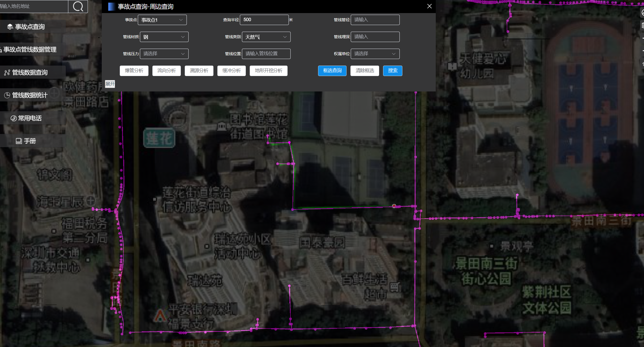Click the 管线数据查询 branch icon in the sidebar

7,73
